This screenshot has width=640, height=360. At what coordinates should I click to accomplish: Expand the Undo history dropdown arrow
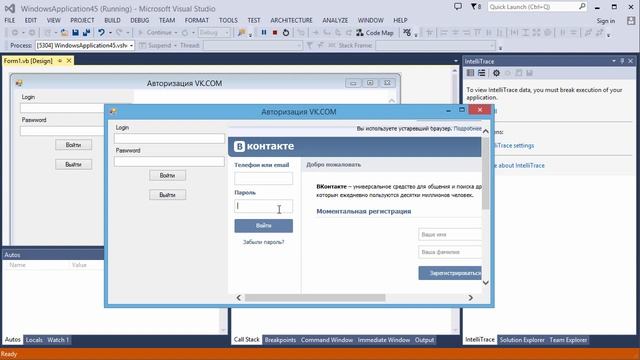click(110, 33)
